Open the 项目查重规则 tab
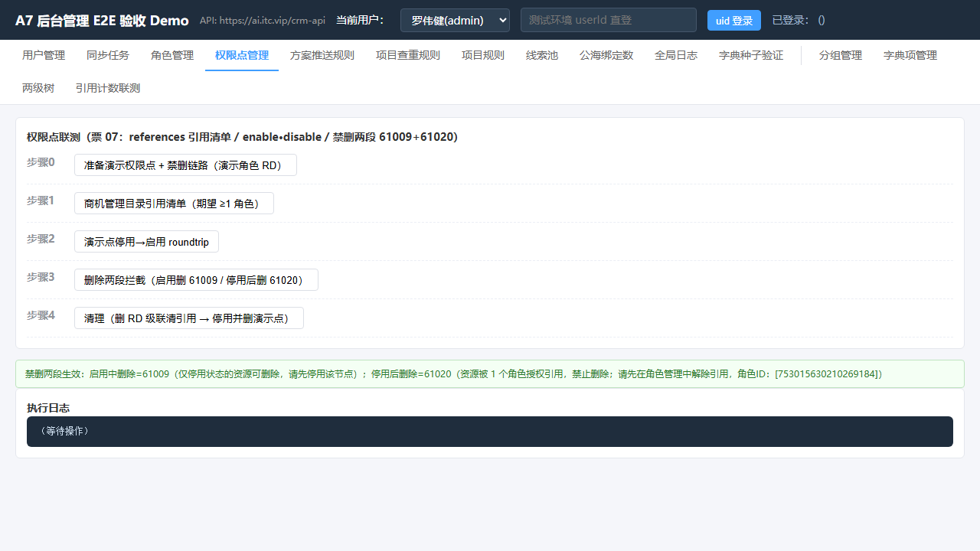Image resolution: width=980 pixels, height=551 pixels. click(x=408, y=55)
